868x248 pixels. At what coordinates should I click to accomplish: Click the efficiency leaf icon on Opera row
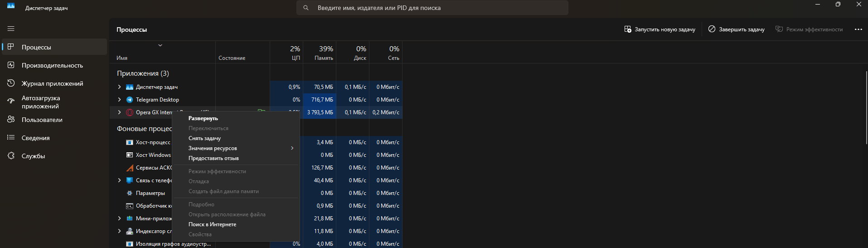(262, 111)
